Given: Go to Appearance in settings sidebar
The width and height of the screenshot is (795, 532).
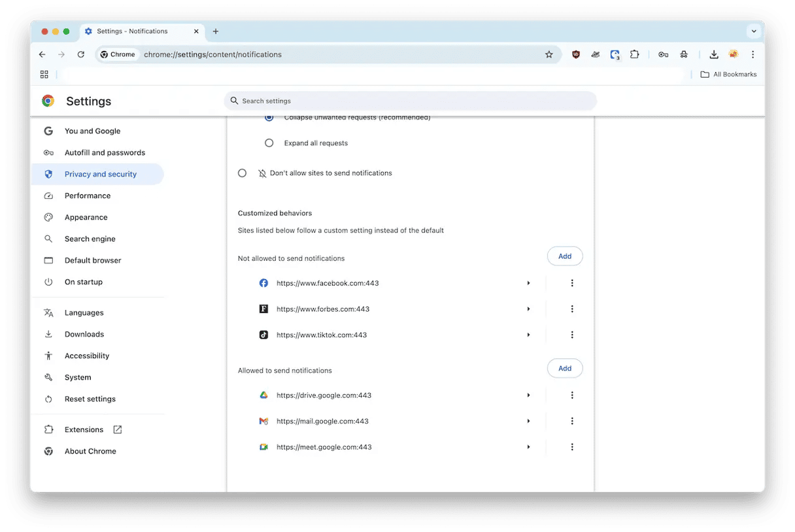Looking at the screenshot, I should [86, 218].
